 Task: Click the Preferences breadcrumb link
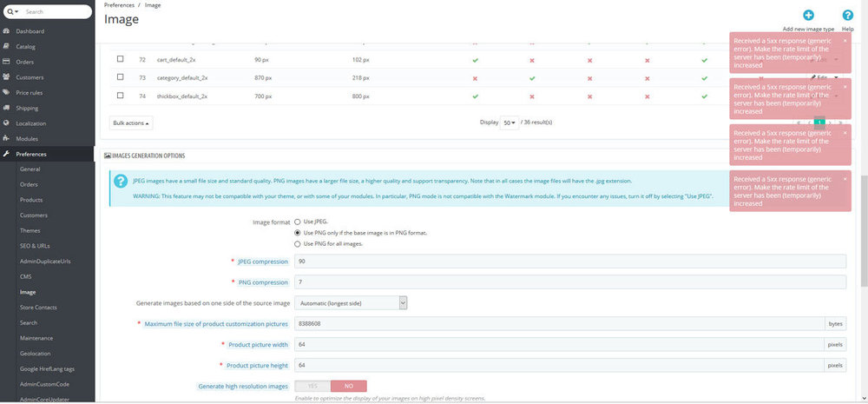point(119,5)
